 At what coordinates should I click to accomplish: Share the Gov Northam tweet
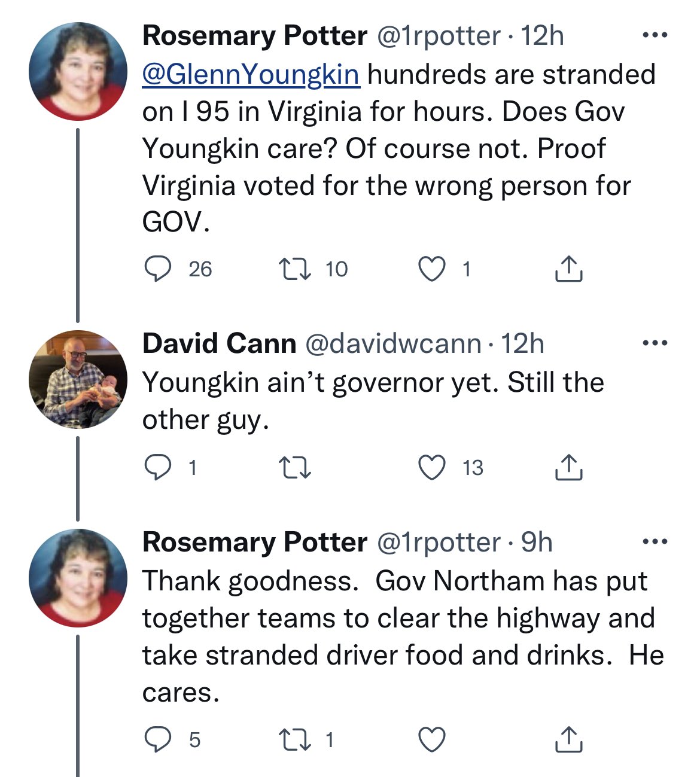point(568,740)
